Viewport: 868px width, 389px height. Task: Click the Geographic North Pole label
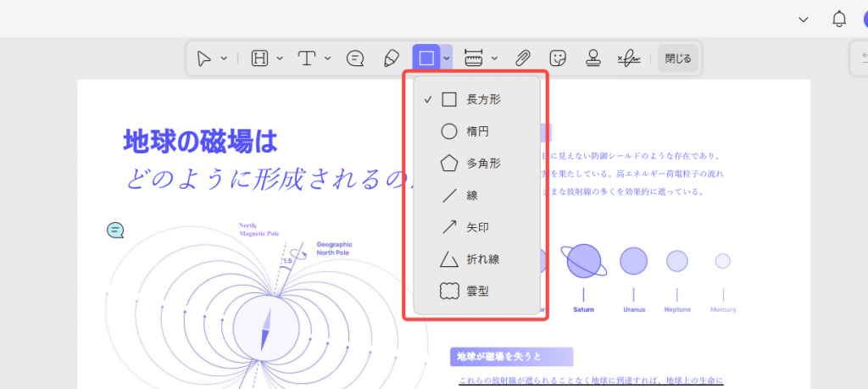pos(334,248)
